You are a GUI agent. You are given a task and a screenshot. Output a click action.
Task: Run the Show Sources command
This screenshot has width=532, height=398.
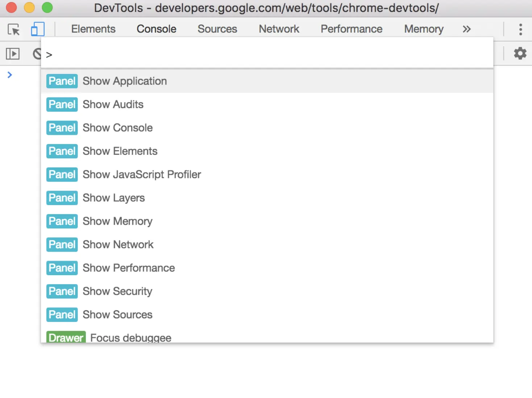point(267,315)
